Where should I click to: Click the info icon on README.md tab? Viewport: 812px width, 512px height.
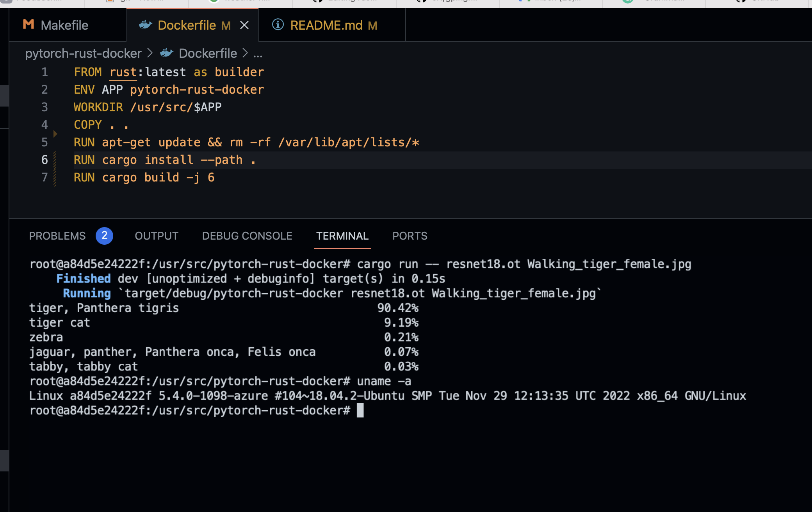click(x=278, y=25)
